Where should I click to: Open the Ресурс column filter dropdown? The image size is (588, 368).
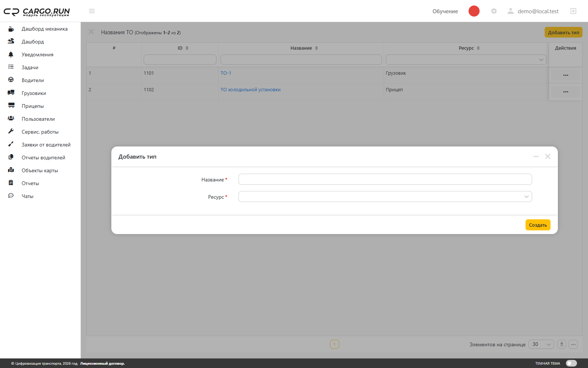(466, 60)
